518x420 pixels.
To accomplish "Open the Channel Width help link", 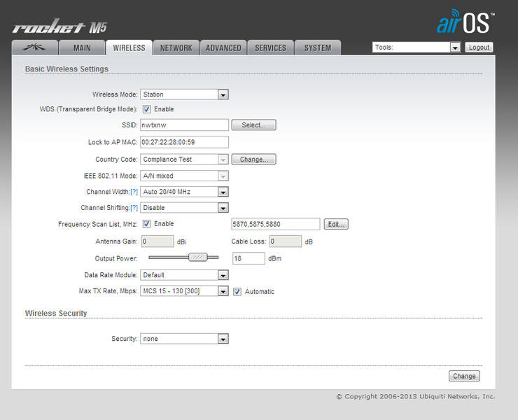I will (x=134, y=192).
